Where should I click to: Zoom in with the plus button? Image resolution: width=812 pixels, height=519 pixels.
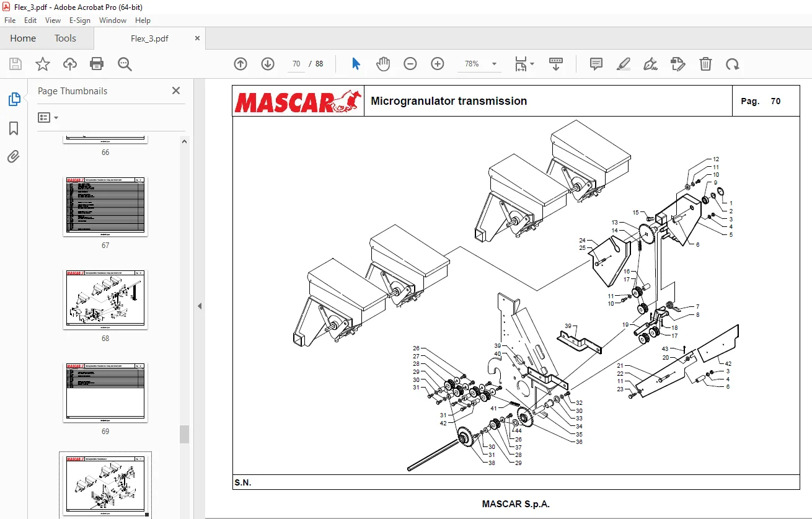438,64
